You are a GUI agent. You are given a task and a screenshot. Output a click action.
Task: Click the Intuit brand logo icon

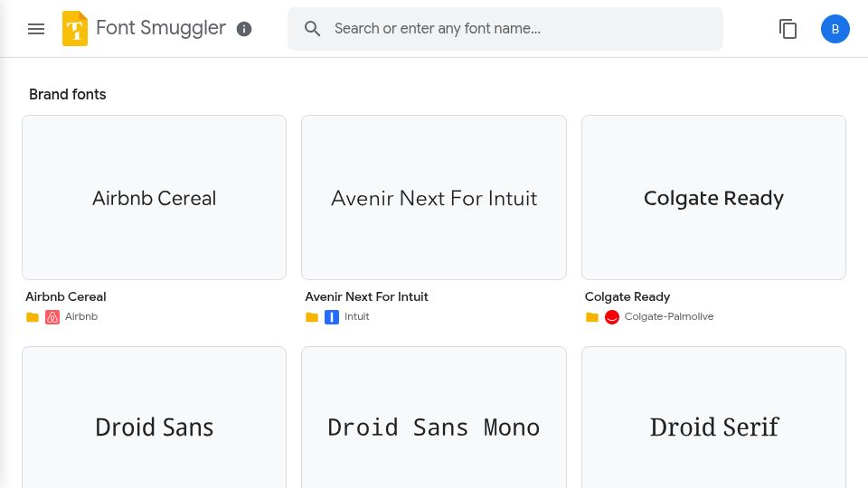[332, 317]
